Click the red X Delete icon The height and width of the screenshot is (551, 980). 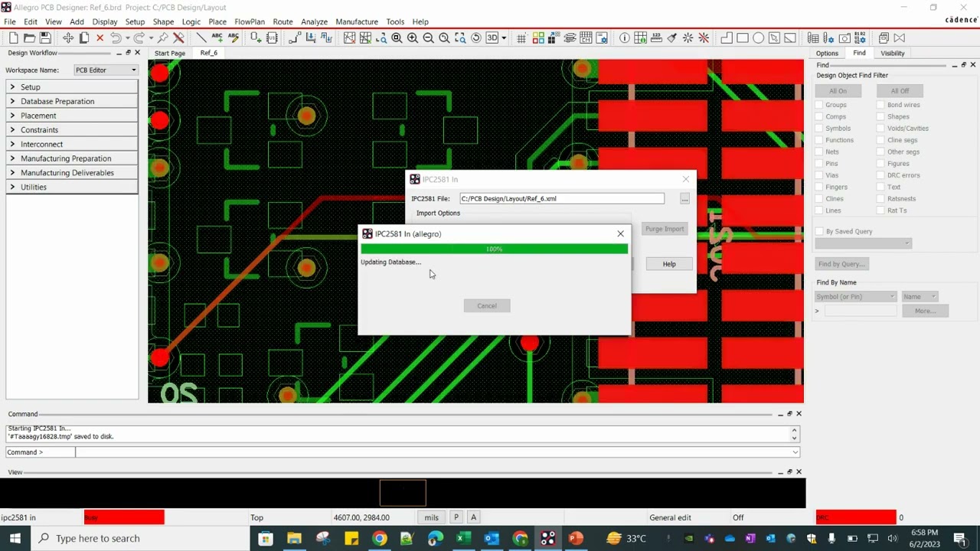click(100, 37)
